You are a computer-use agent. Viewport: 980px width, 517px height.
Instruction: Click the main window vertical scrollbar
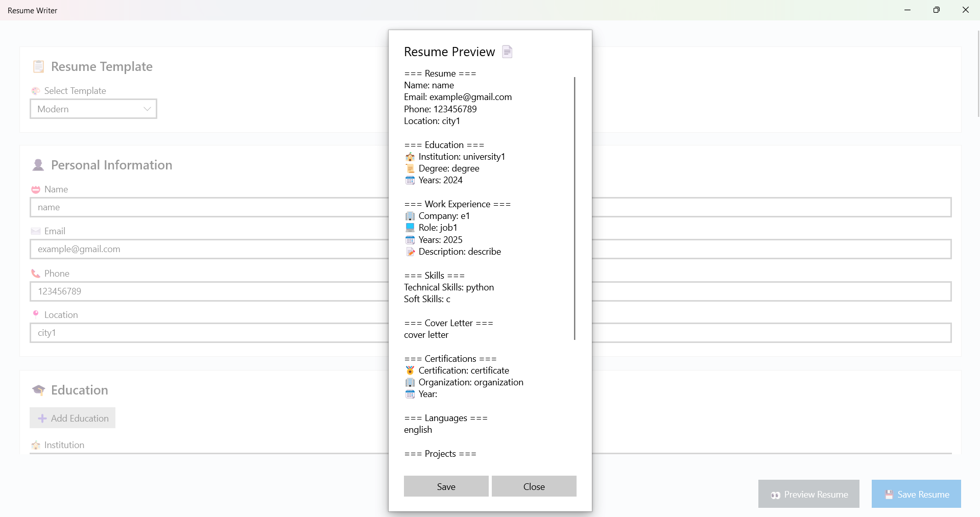(977, 74)
